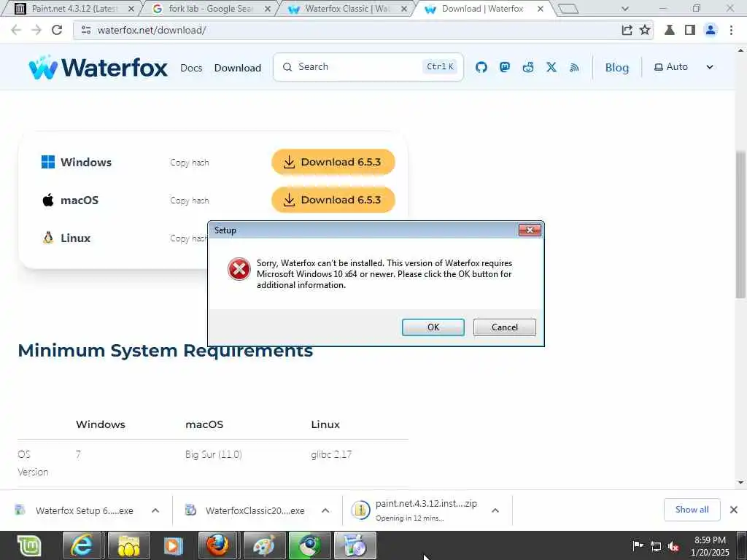Click the taskbar clock showing 8:59 PM

(x=710, y=545)
